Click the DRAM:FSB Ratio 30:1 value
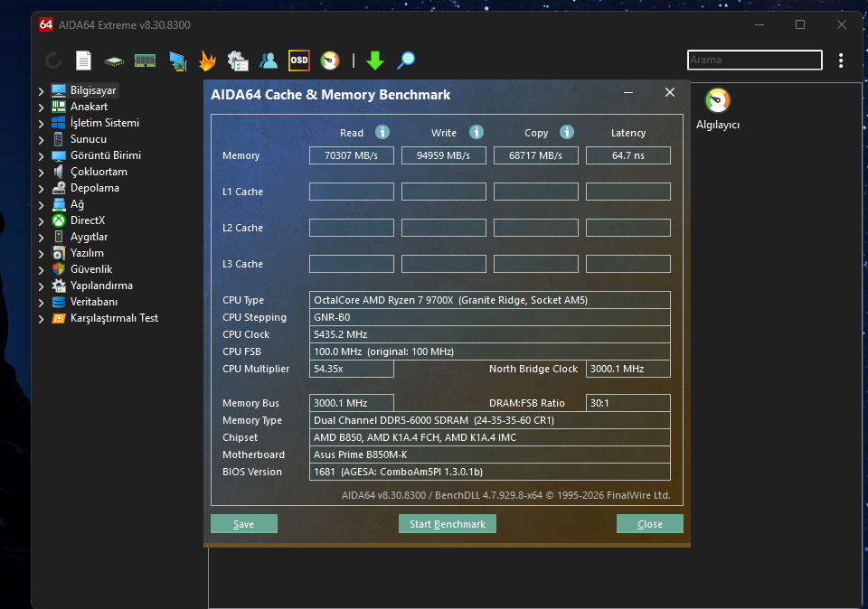 coord(628,403)
